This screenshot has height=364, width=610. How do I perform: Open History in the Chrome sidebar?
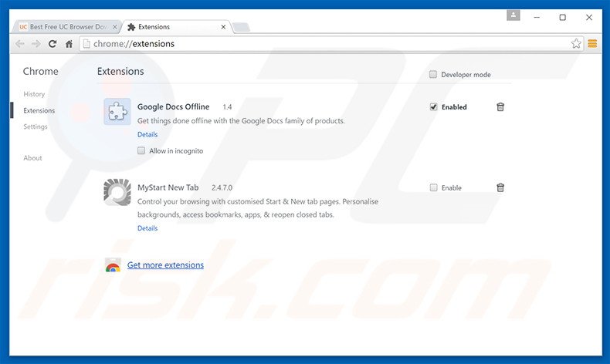34,94
